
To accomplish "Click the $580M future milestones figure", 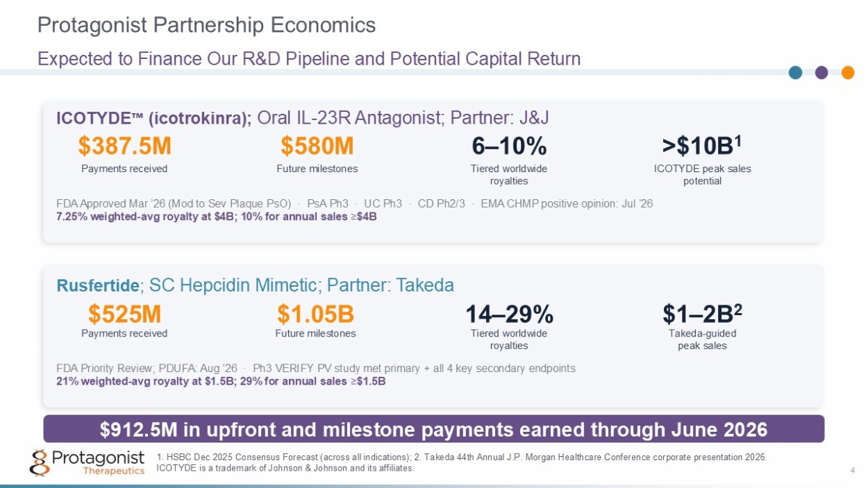I will 317,146.
